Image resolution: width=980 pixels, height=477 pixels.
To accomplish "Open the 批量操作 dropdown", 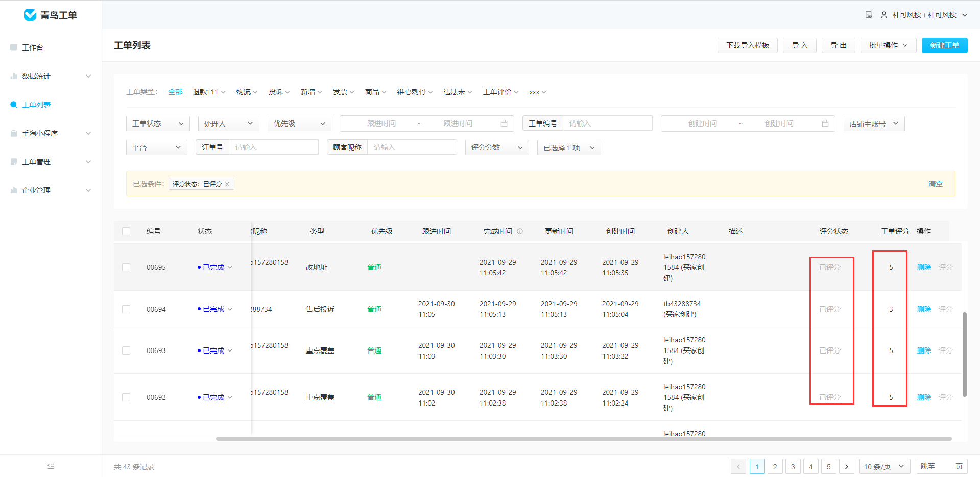I will click(x=888, y=45).
